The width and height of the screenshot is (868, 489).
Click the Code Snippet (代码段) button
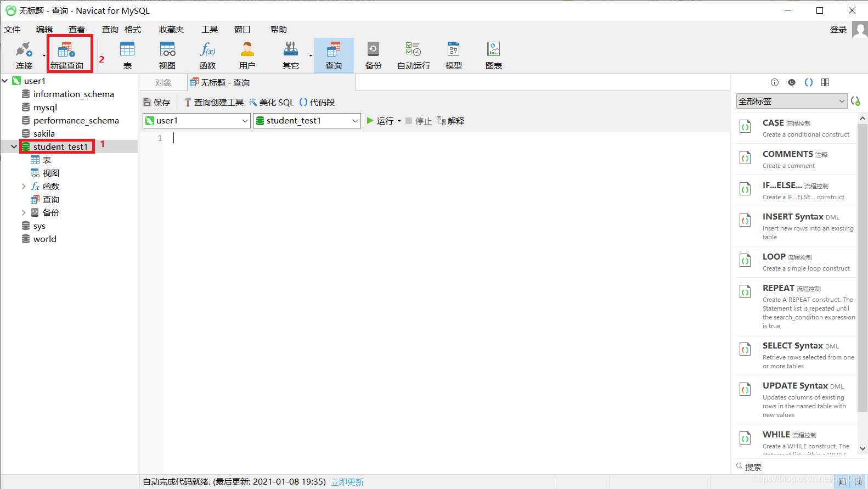[x=317, y=102]
